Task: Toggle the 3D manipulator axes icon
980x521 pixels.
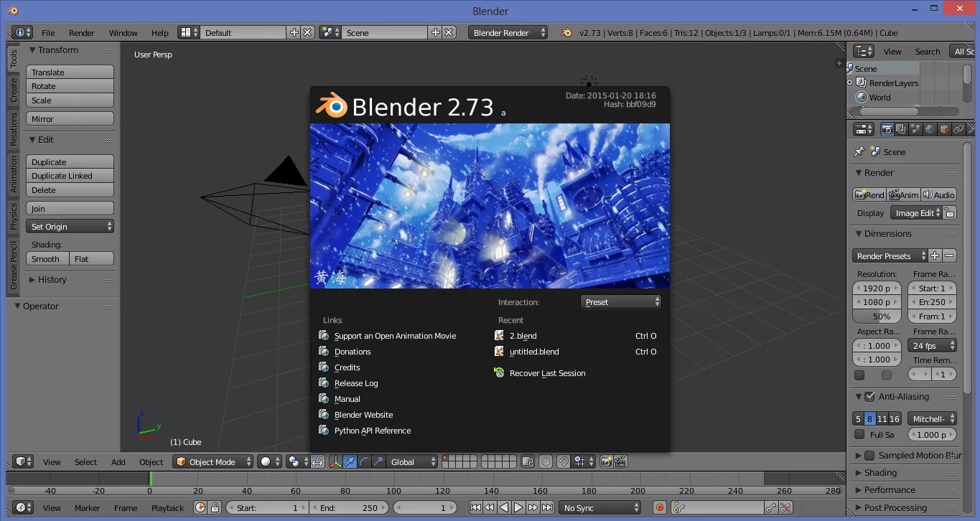Action: (x=335, y=461)
